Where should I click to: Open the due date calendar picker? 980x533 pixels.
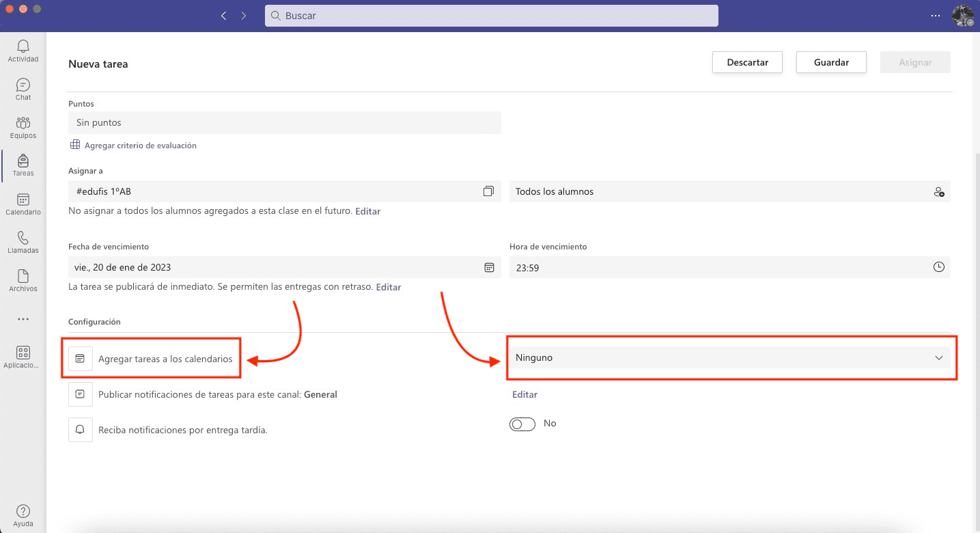(489, 268)
